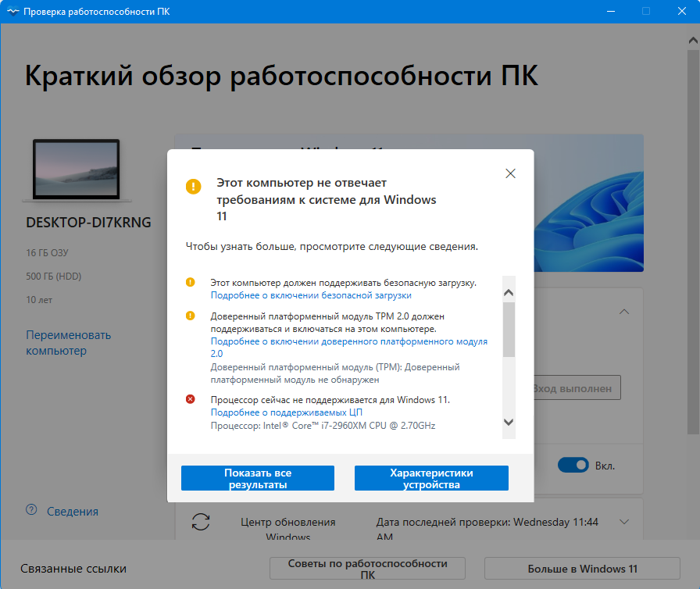Expand the Центр обновления Windows row chevron
The height and width of the screenshot is (589, 700).
point(624,522)
